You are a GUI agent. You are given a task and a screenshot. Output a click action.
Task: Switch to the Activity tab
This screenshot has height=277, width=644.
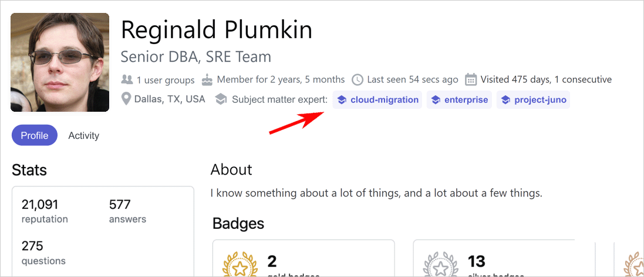[x=83, y=135]
